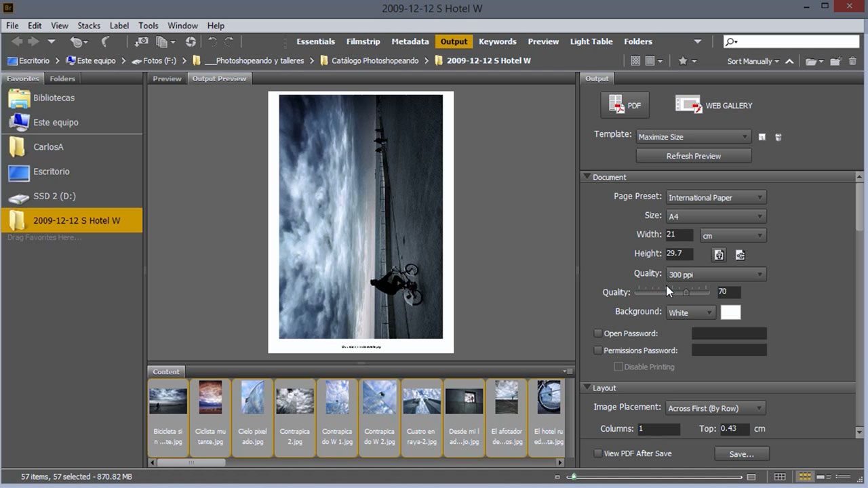868x488 pixels.
Task: Collapse the Layout section triangle
Action: point(587,388)
